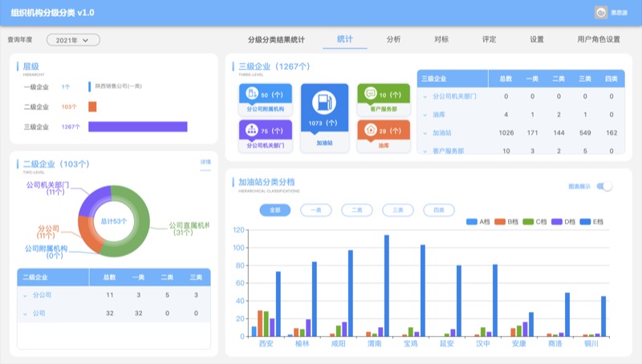Click the 安康 axis label
This screenshot has height=364, width=642.
(x=518, y=343)
